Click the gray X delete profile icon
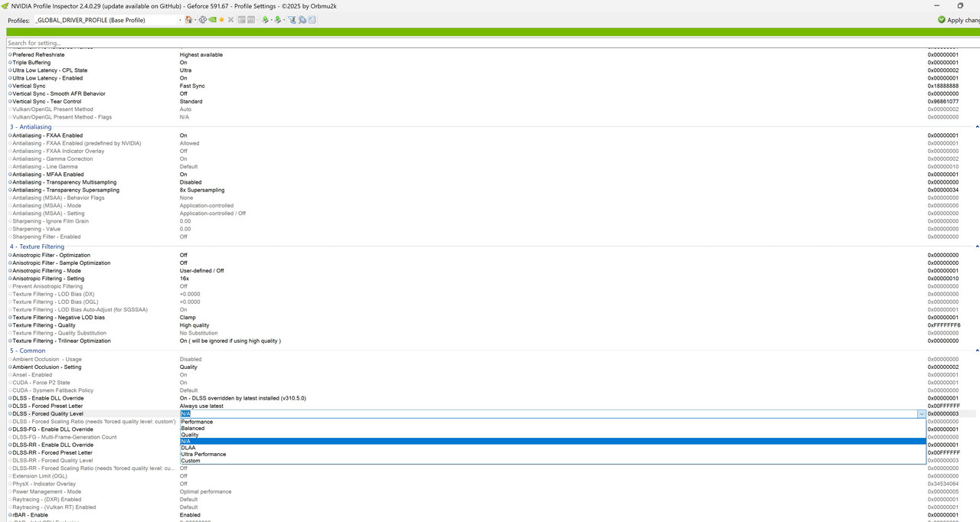The height and width of the screenshot is (522, 980). (x=230, y=20)
